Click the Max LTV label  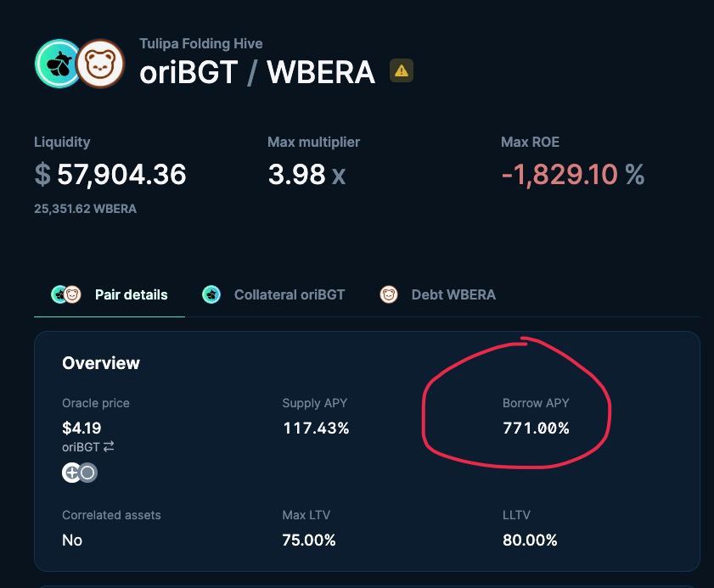[306, 515]
